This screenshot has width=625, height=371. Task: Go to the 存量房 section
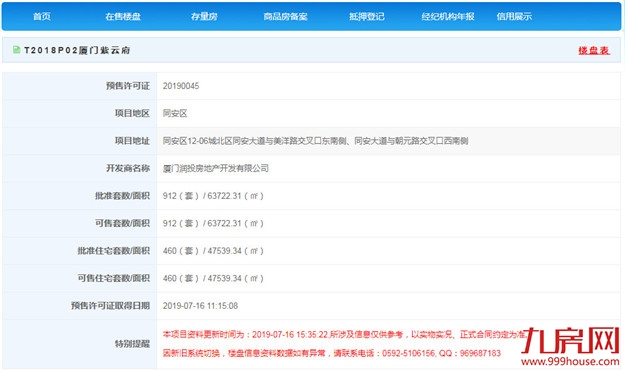point(204,16)
